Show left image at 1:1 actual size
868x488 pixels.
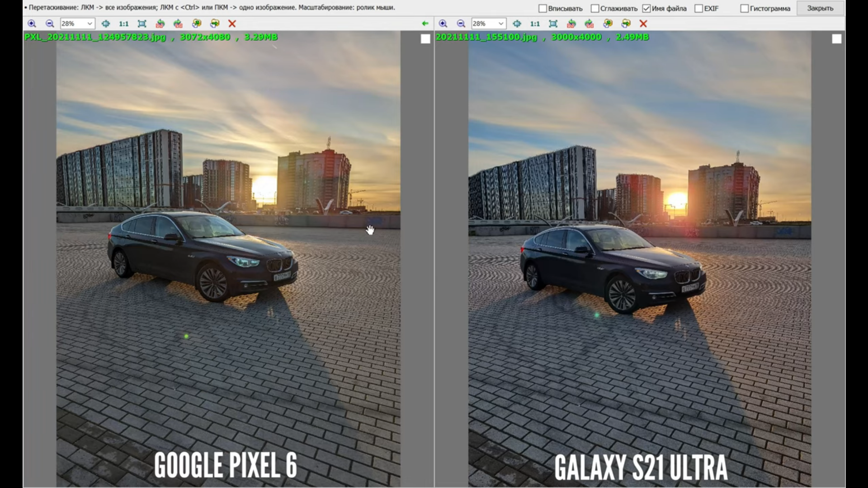123,23
